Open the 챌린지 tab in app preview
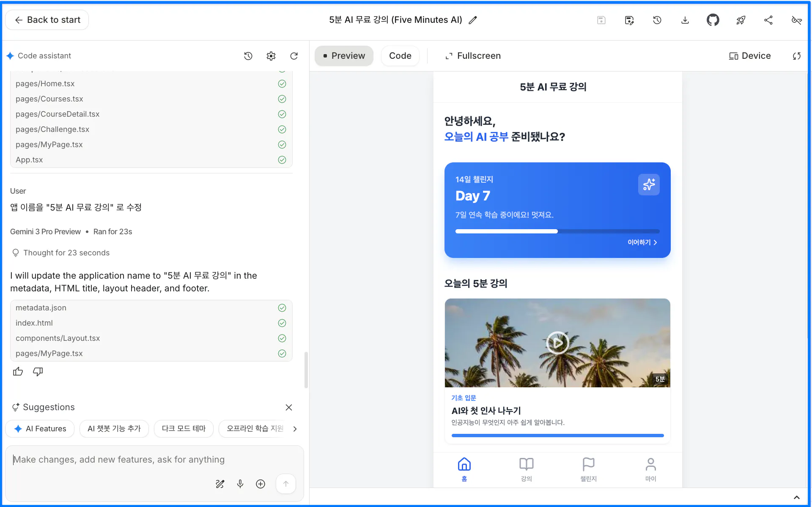 [x=588, y=469]
